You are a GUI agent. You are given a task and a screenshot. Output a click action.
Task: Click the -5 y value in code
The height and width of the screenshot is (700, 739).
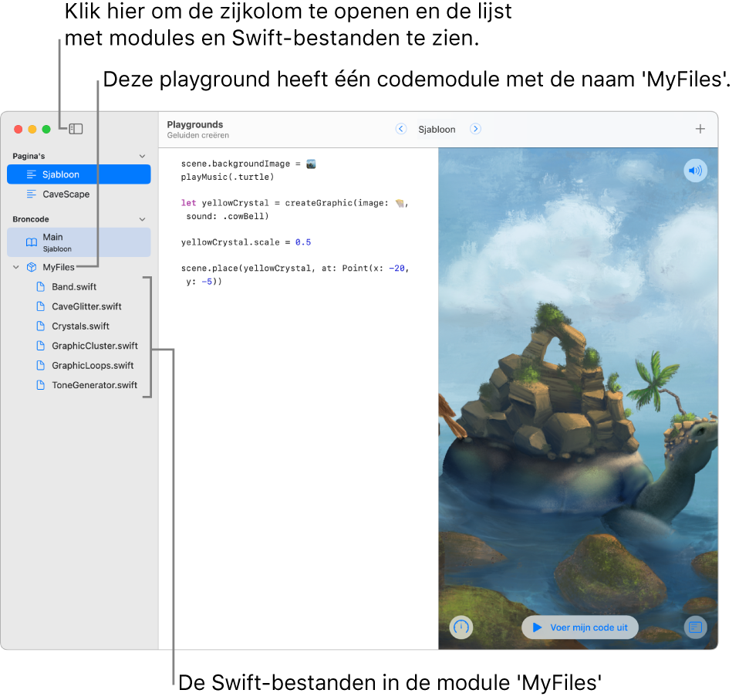point(207,282)
